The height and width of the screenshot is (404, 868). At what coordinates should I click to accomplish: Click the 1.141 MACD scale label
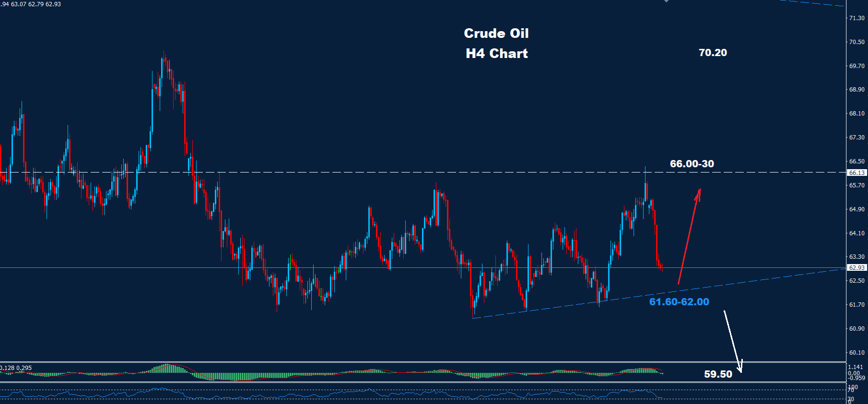click(855, 368)
